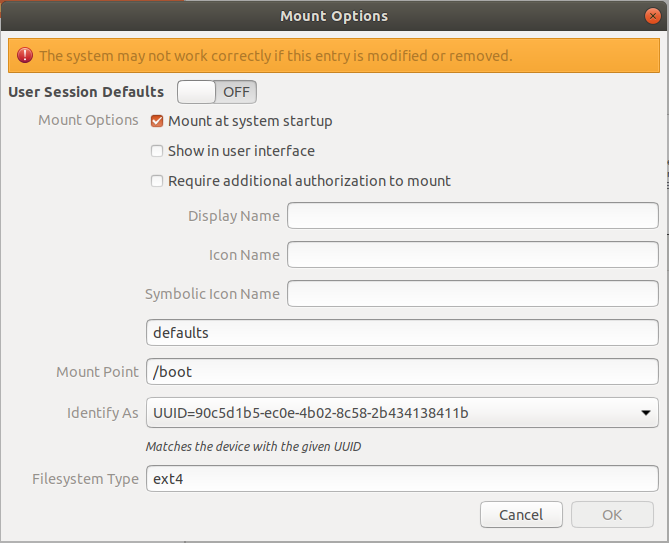Click the Filesystem Type label
Image resolution: width=669 pixels, height=543 pixels.
[x=85, y=479]
